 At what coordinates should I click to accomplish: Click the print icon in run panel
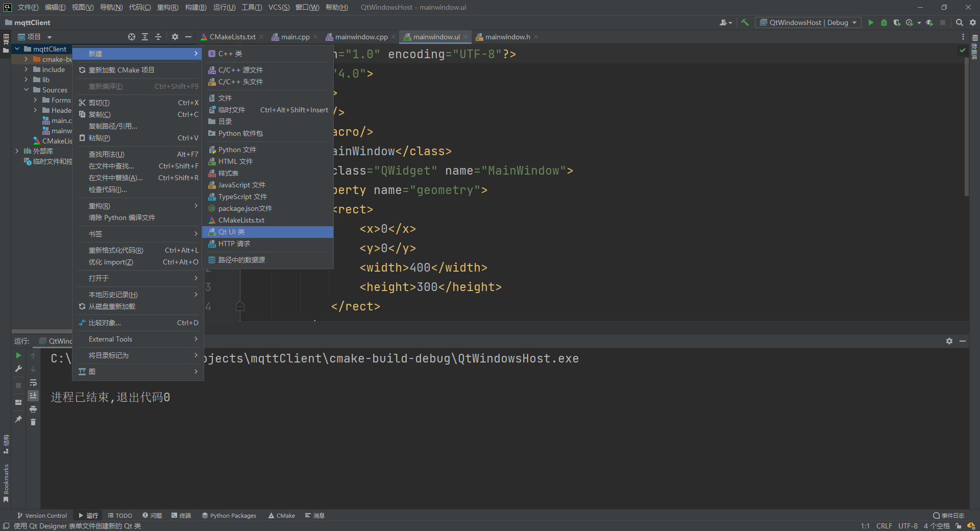(33, 409)
